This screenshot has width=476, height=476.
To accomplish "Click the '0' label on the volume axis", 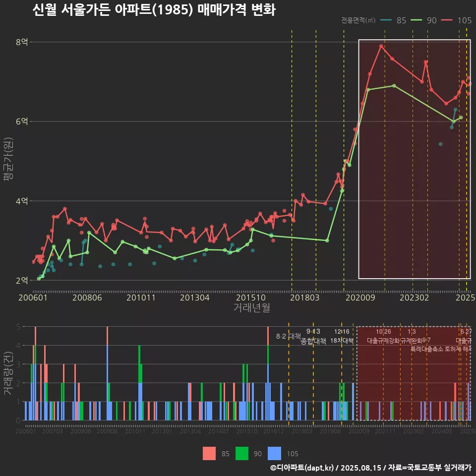I will tap(18, 420).
